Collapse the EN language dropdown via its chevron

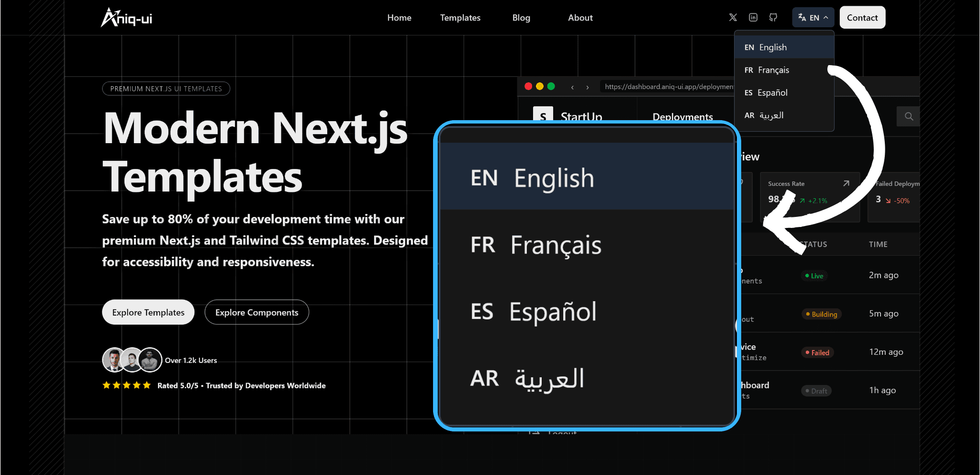coord(825,17)
